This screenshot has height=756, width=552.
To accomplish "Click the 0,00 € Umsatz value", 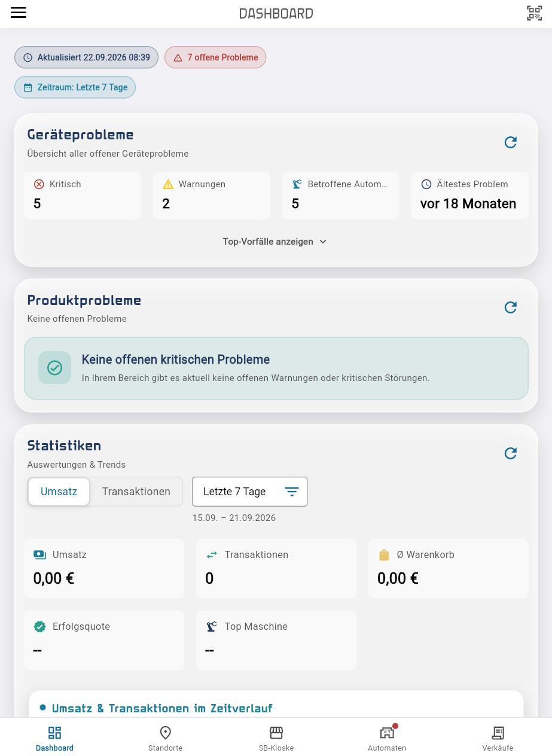I will coord(54,578).
